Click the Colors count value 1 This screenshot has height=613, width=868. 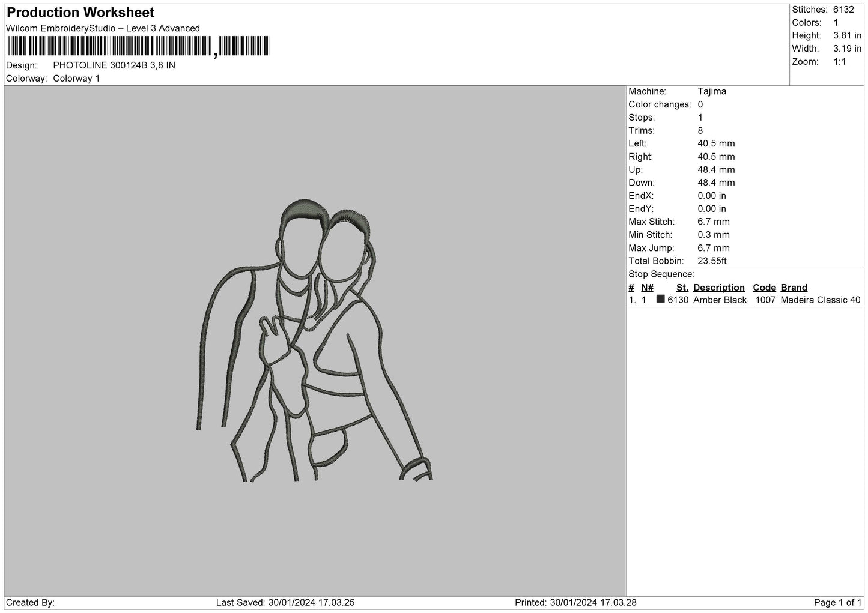836,23
